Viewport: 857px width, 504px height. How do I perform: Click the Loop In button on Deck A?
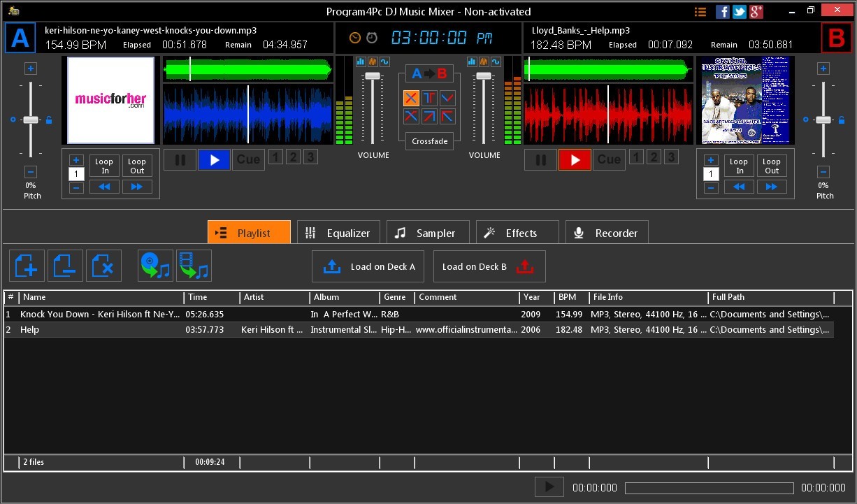click(103, 165)
